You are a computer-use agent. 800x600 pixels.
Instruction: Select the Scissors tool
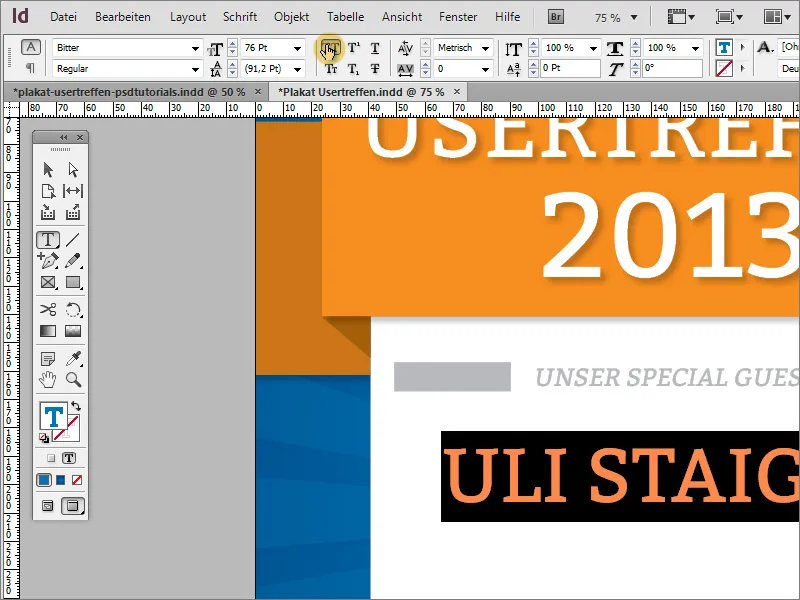coord(46,310)
